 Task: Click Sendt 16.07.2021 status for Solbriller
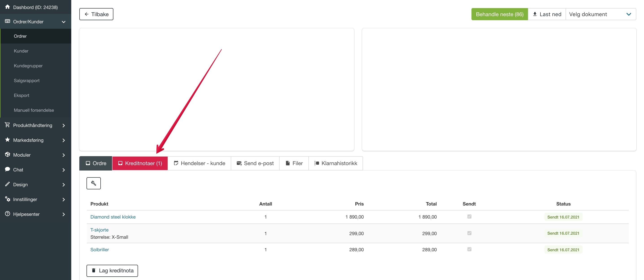click(x=563, y=250)
